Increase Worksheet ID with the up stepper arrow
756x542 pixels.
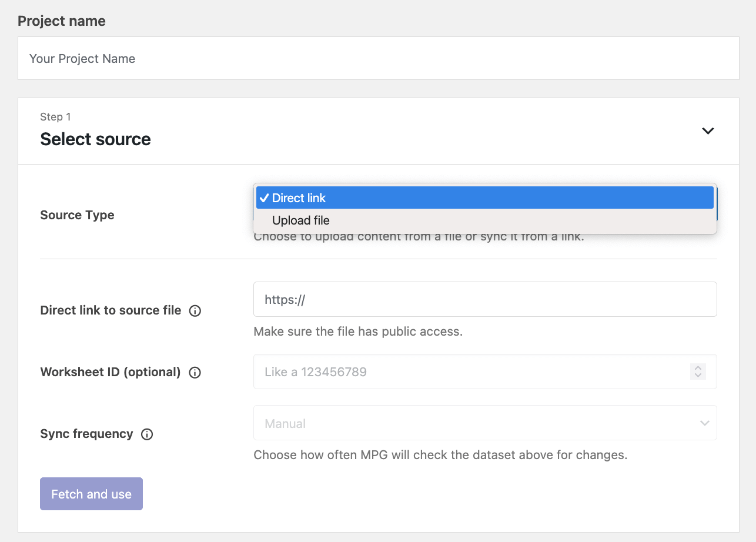[698, 368]
